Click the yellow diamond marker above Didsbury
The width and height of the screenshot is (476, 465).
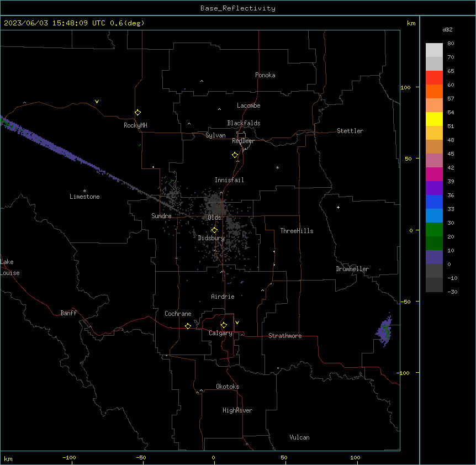[214, 230]
